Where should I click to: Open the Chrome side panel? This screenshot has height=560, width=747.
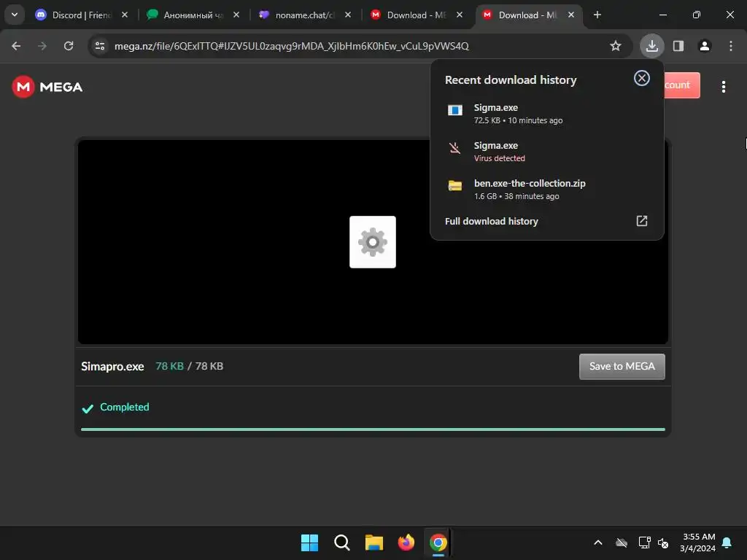678,46
